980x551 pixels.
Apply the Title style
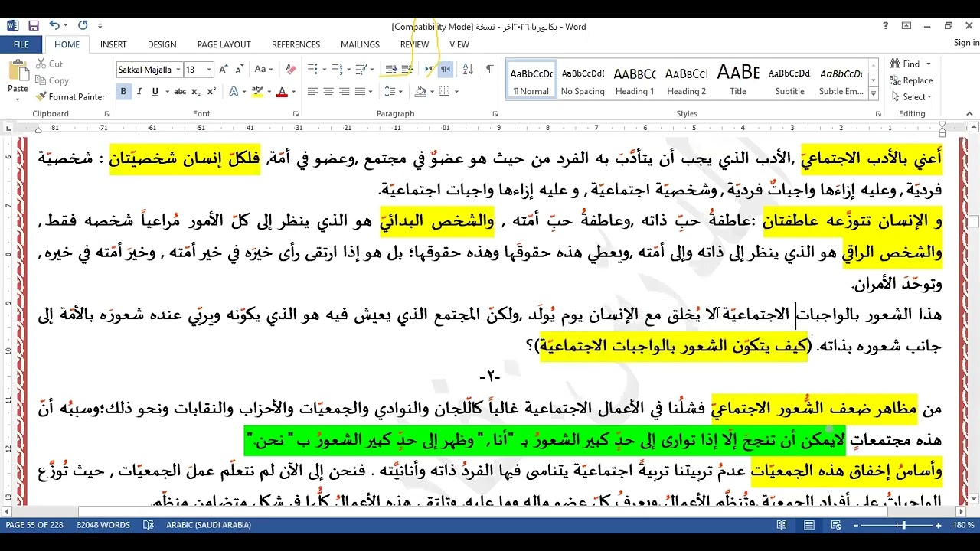click(x=738, y=80)
